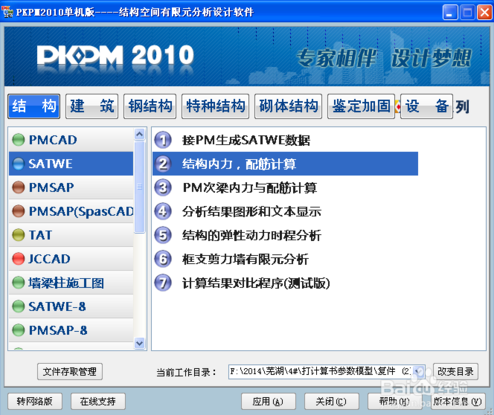The image size is (494, 415).
Task: Click the module list scrollbar thumb
Action: coord(140,187)
